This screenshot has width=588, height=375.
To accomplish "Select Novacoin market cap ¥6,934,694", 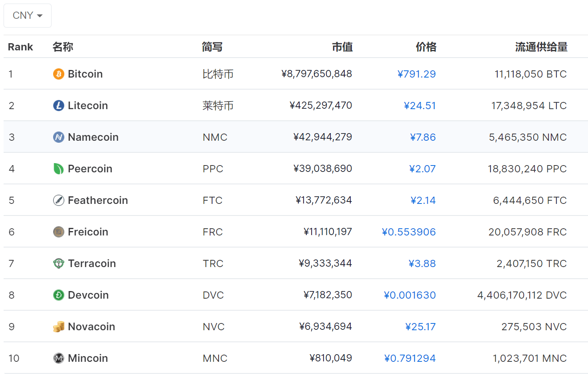I will point(326,327).
